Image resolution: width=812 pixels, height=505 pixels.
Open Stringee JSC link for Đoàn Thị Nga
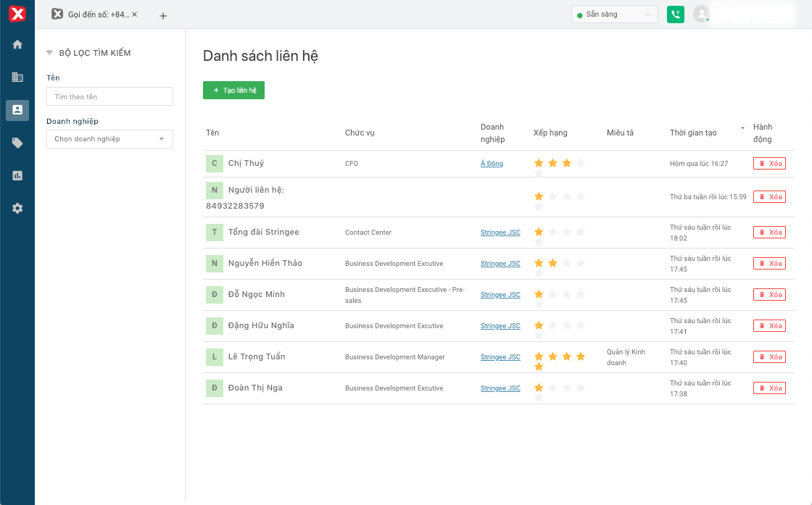500,388
